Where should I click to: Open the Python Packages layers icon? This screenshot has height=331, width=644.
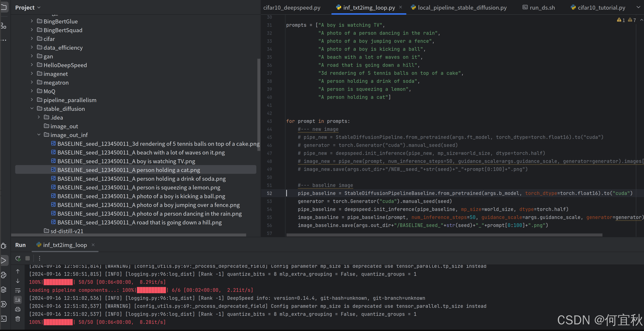coord(4,290)
